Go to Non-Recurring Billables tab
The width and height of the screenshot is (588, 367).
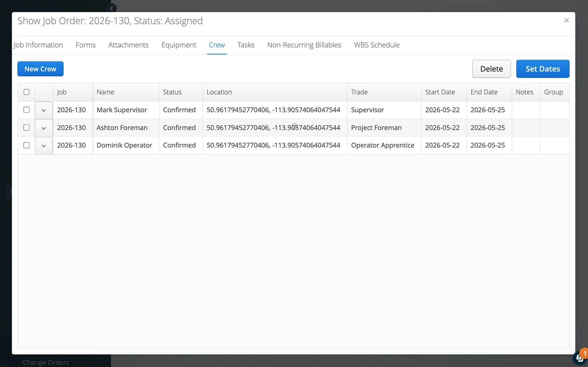(304, 45)
